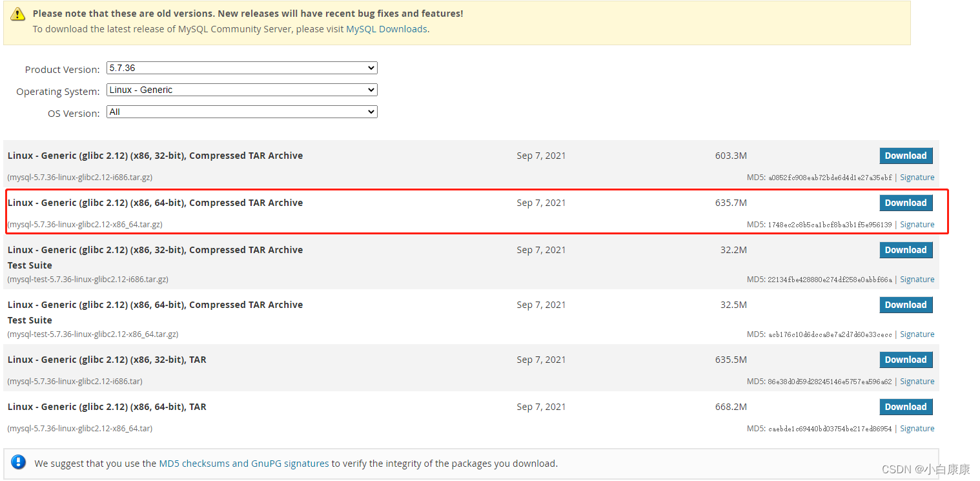Download the 64-bit Compressed TAR Archive 635.7M
This screenshot has height=481, width=980.
point(906,203)
